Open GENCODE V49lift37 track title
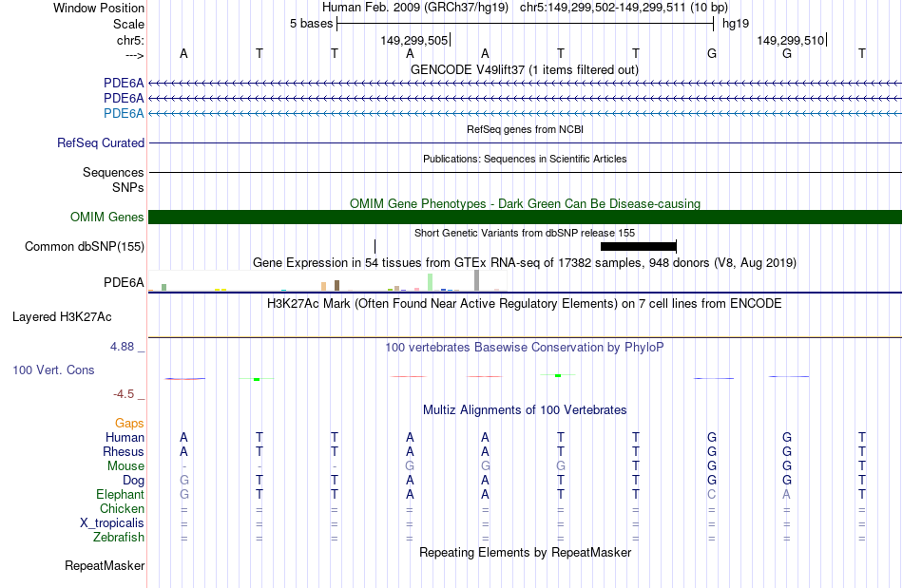Image resolution: width=903 pixels, height=588 pixels. [x=524, y=69]
